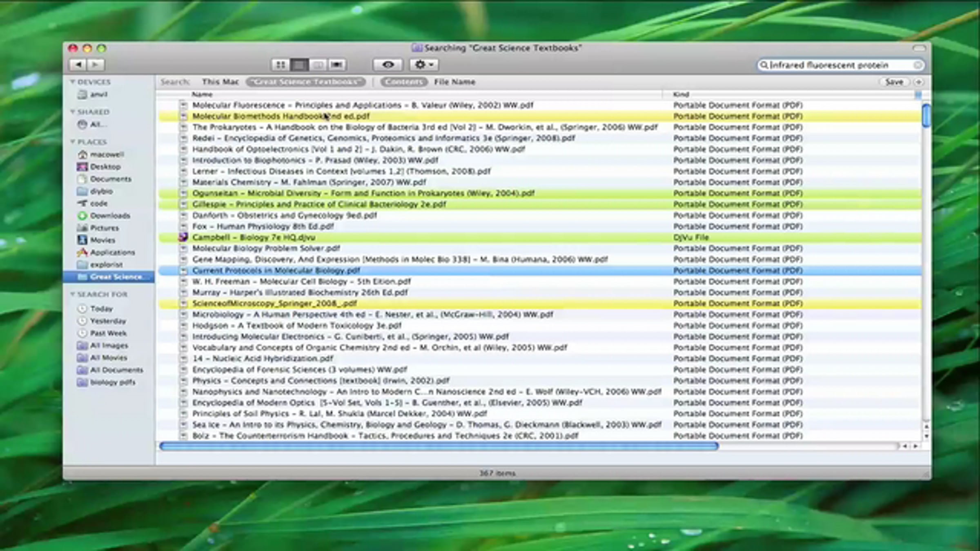Sort list by Kind column header

coord(681,94)
